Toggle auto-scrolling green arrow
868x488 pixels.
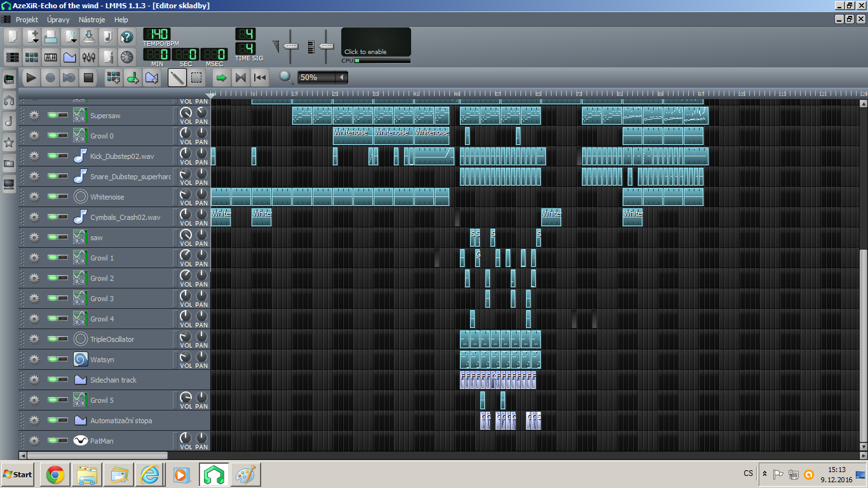tap(221, 78)
